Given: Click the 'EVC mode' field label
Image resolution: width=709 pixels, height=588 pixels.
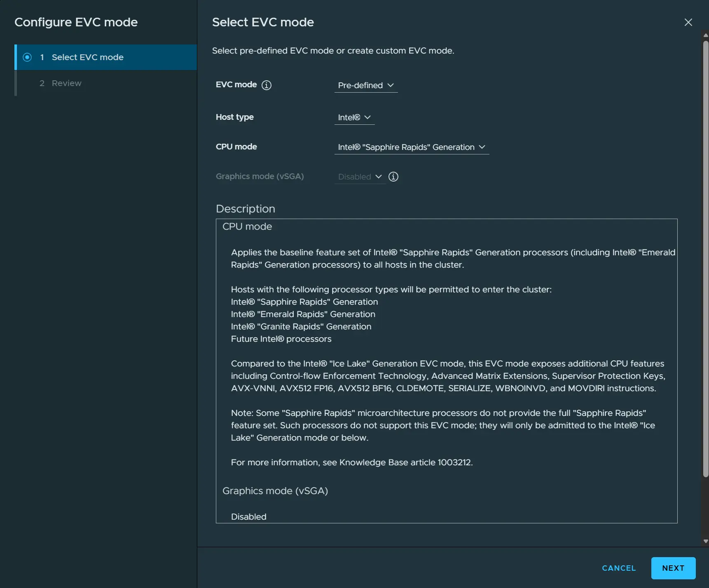Looking at the screenshot, I should (x=236, y=85).
